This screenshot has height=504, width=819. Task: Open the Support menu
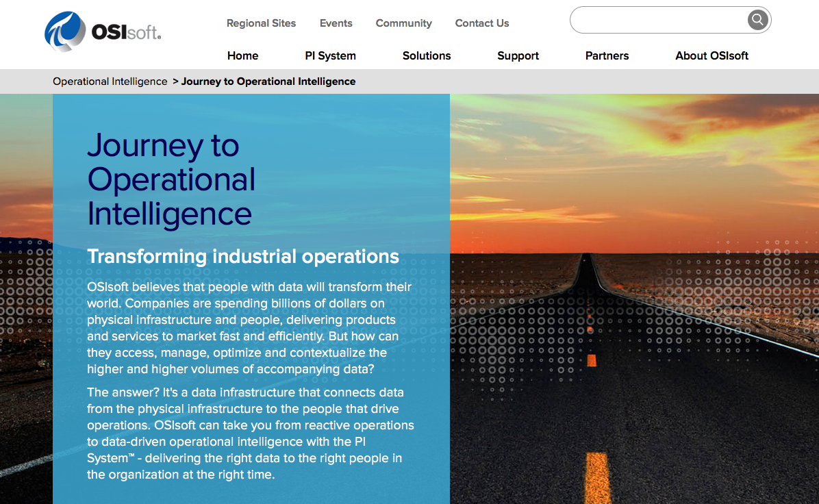coord(518,55)
